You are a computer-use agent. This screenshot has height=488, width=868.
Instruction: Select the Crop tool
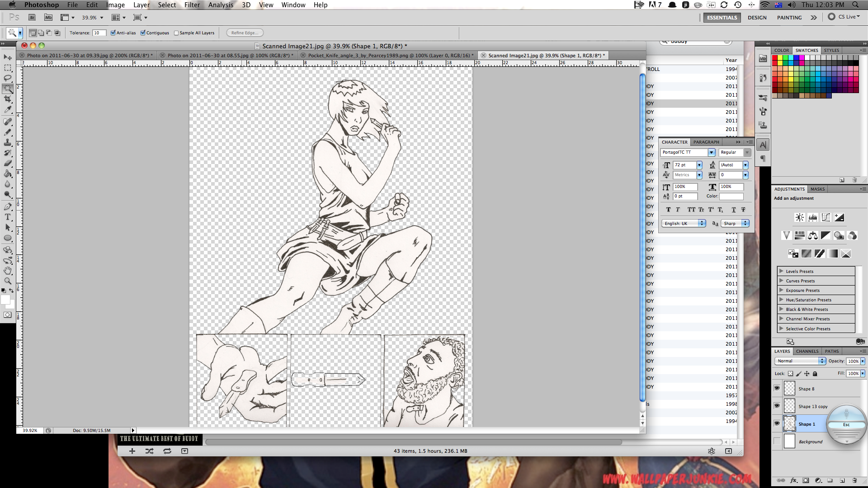point(8,99)
